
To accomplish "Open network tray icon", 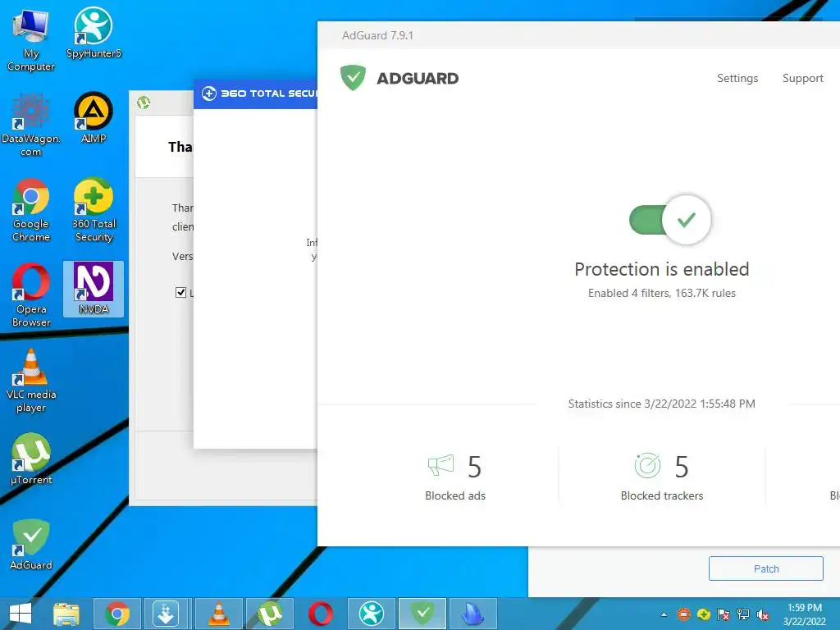I will [743, 614].
